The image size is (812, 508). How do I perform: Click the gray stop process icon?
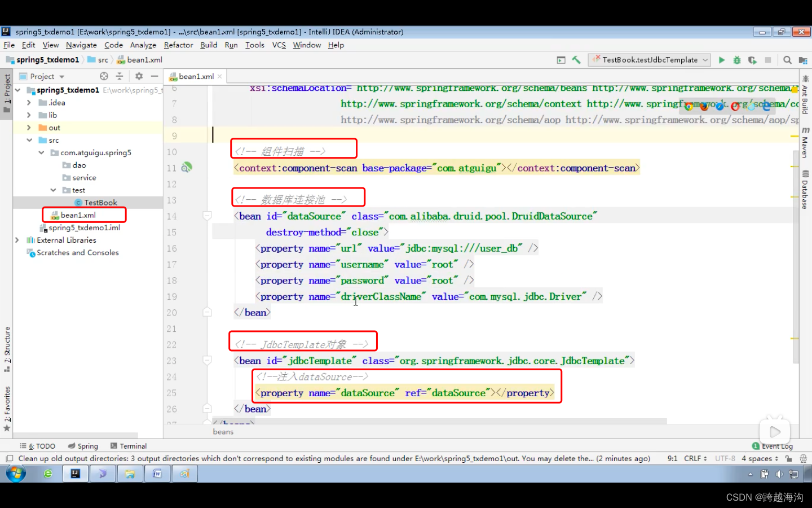(x=767, y=60)
